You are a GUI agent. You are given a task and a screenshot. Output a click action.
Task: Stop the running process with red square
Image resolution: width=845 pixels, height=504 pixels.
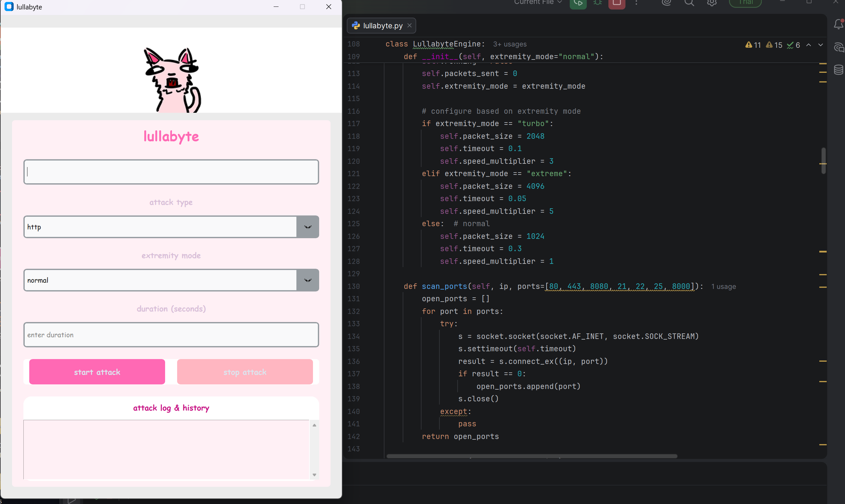pos(617,3)
